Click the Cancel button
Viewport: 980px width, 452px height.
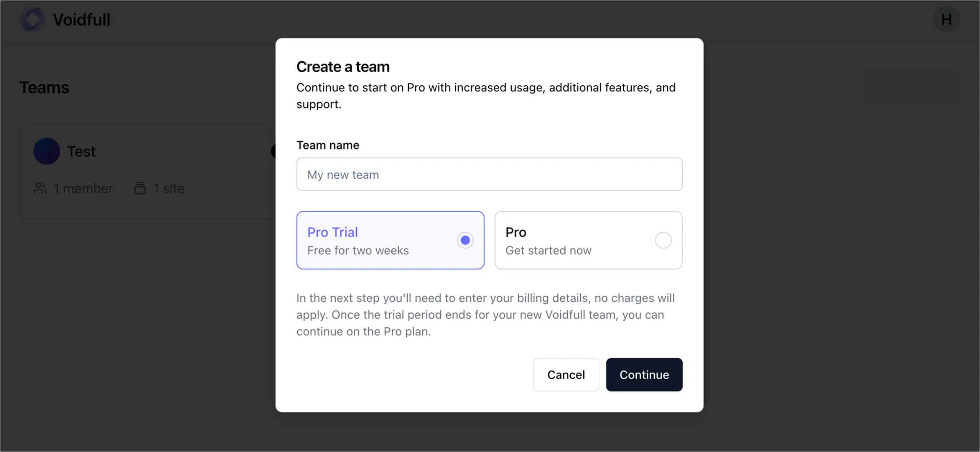click(x=566, y=374)
